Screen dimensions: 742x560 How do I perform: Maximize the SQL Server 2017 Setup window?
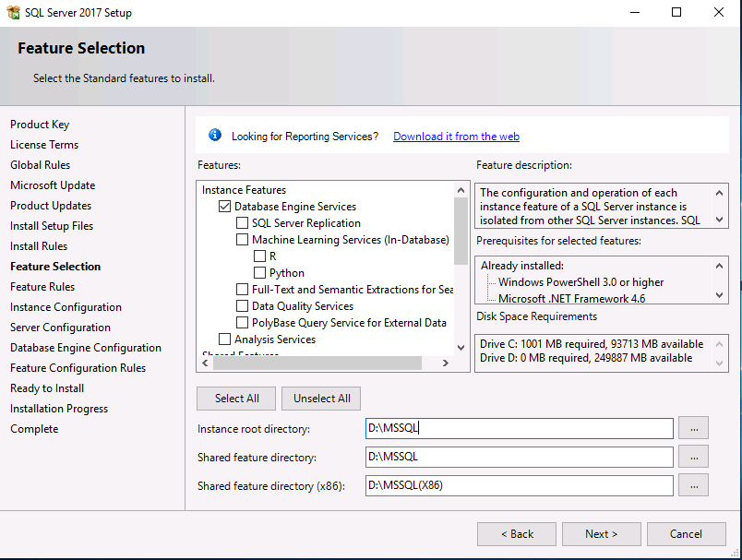(x=676, y=12)
